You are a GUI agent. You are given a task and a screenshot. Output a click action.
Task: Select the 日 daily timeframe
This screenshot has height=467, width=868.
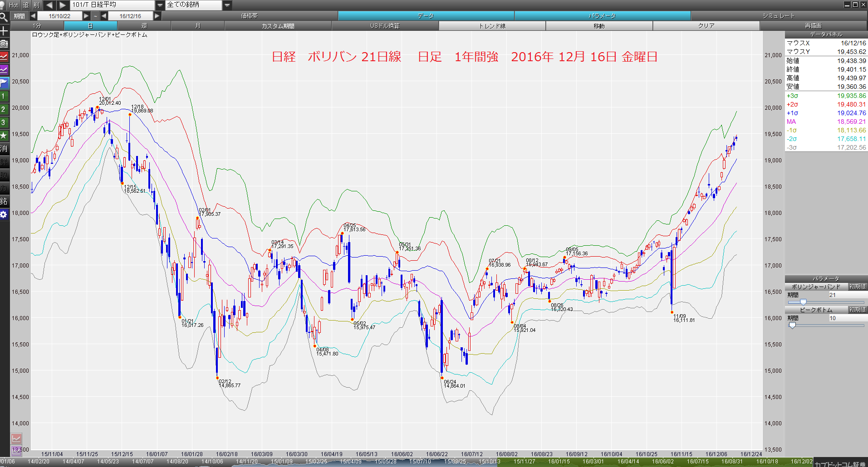tap(90, 26)
